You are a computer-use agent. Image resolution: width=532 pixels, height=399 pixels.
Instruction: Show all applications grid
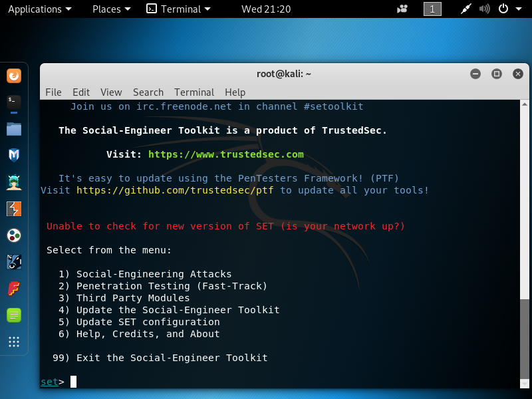pos(14,342)
